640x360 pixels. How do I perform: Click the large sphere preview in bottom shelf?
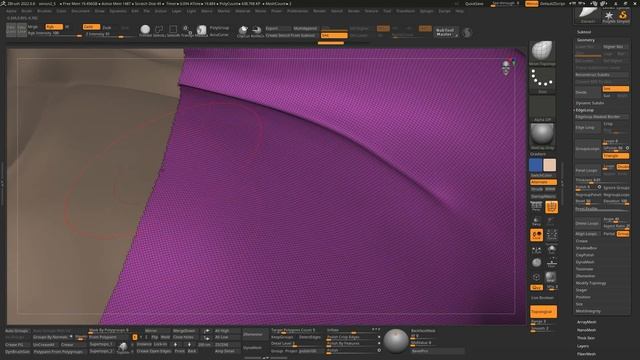click(396, 340)
